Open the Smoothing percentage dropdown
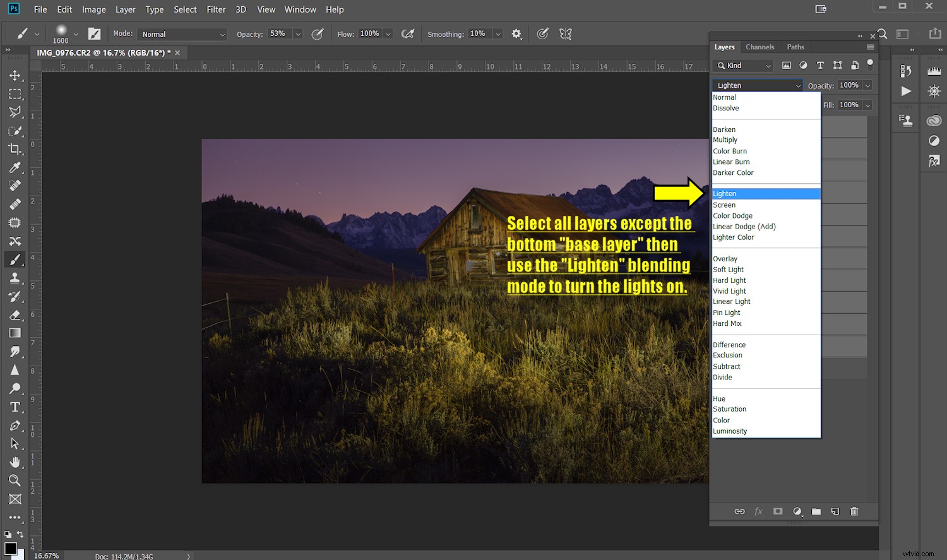947x560 pixels. 497,33
